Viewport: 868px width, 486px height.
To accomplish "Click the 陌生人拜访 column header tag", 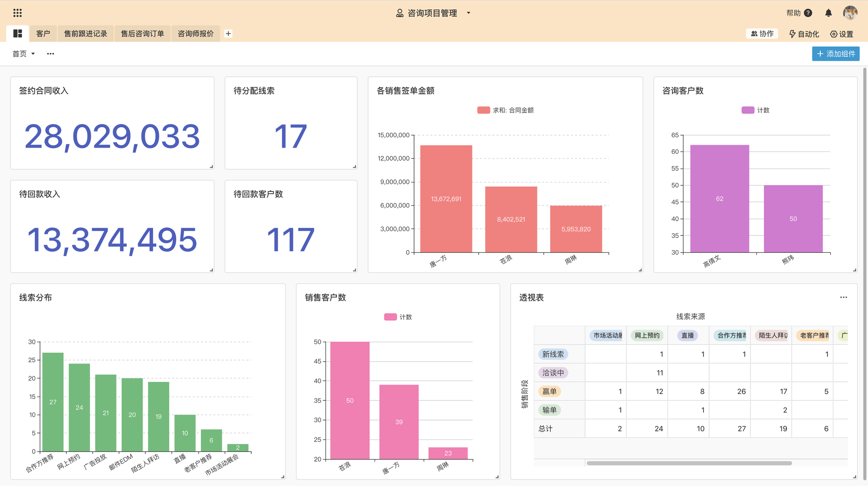I will pyautogui.click(x=771, y=335).
